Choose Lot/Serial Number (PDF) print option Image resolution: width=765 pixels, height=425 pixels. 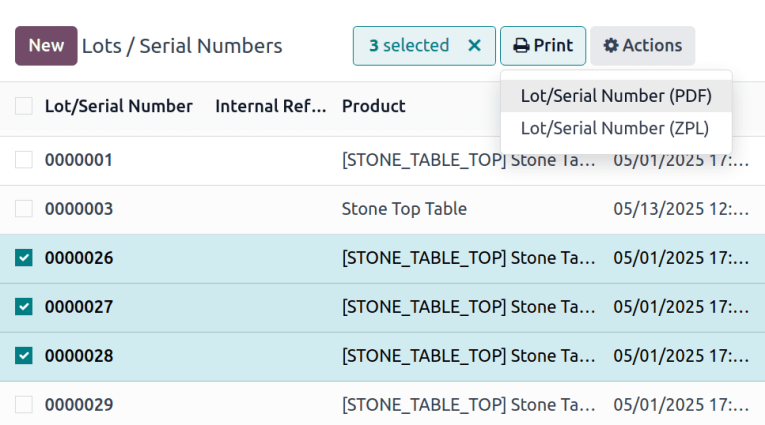pos(615,96)
